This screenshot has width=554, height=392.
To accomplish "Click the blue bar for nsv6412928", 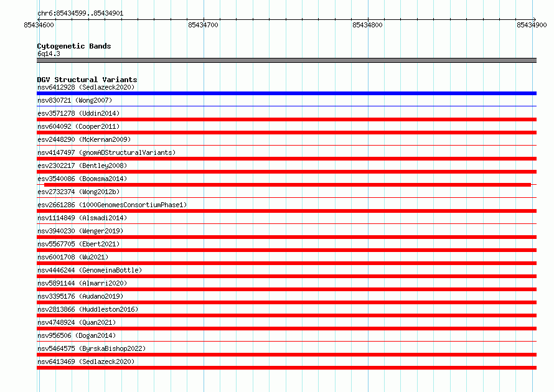I will 286,93.
